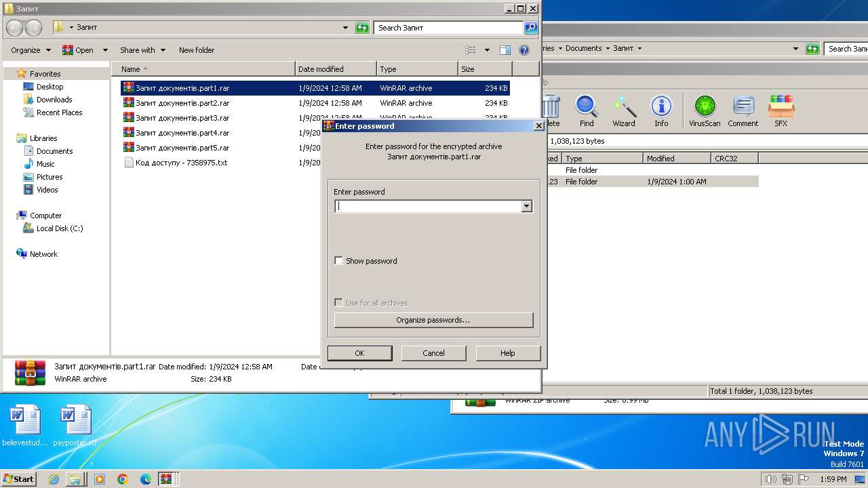Cancel the Enter password dialog
The image size is (868, 488).
click(433, 353)
